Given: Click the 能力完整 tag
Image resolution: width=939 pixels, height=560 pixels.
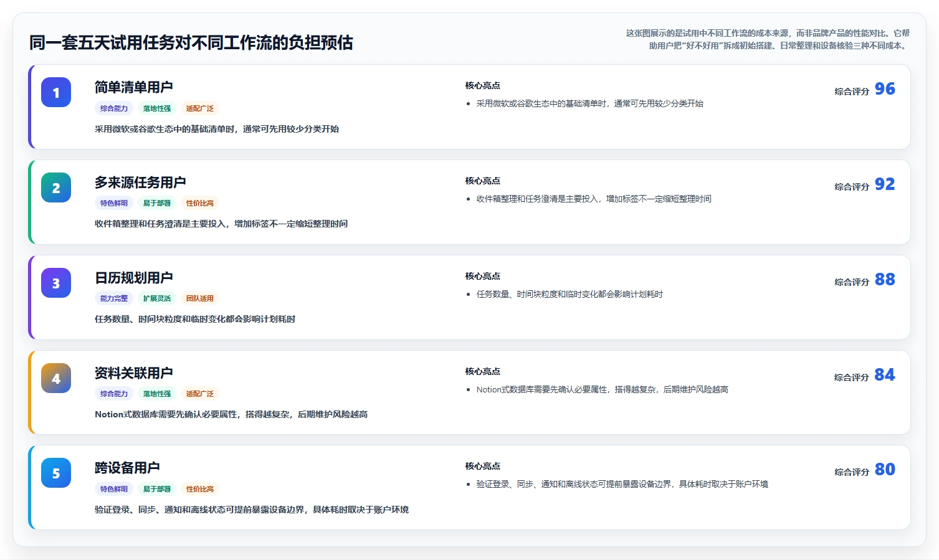Looking at the screenshot, I should 114,298.
